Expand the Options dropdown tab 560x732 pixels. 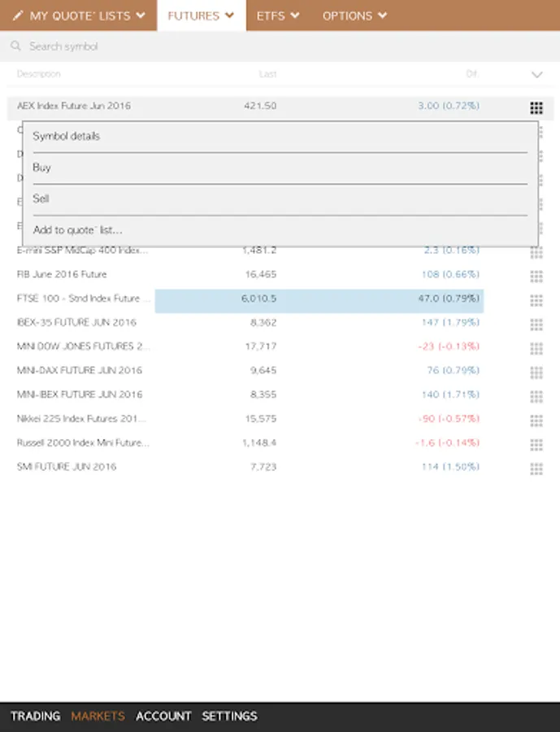point(354,15)
